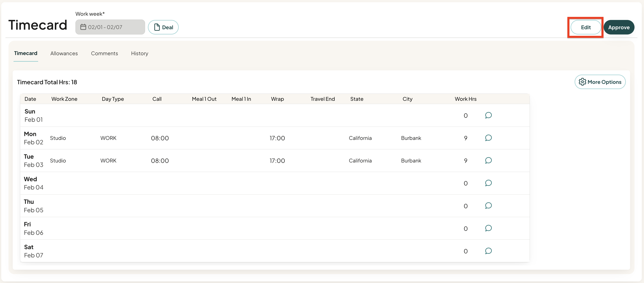
Task: Click the 08:00 call time on Tue Feb 03
Action: (160, 161)
